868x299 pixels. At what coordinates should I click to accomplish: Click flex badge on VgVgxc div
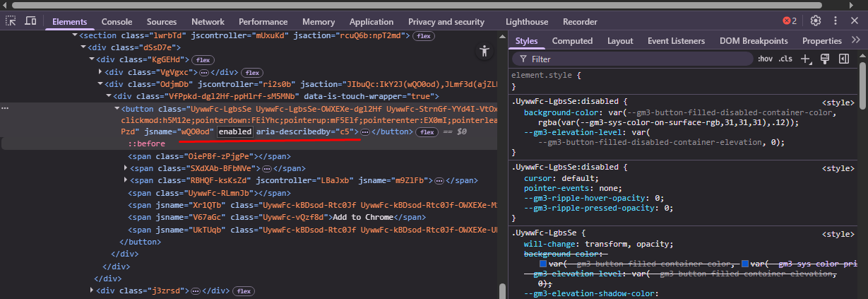point(252,72)
